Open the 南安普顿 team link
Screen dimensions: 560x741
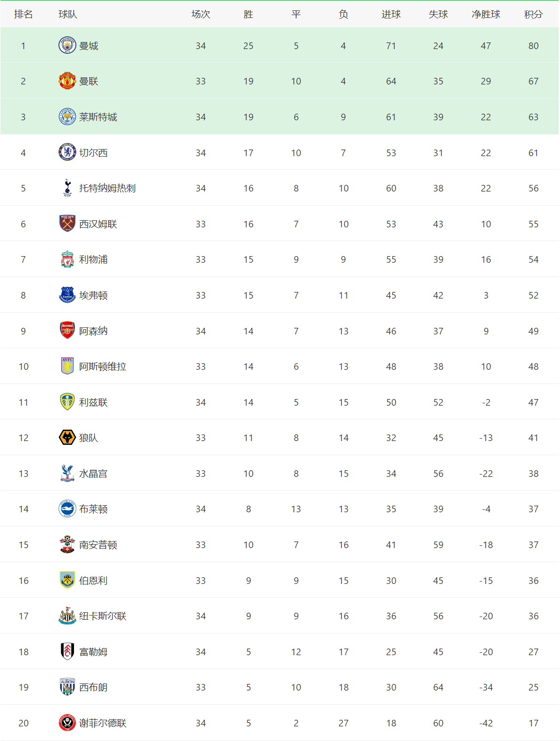[98, 545]
